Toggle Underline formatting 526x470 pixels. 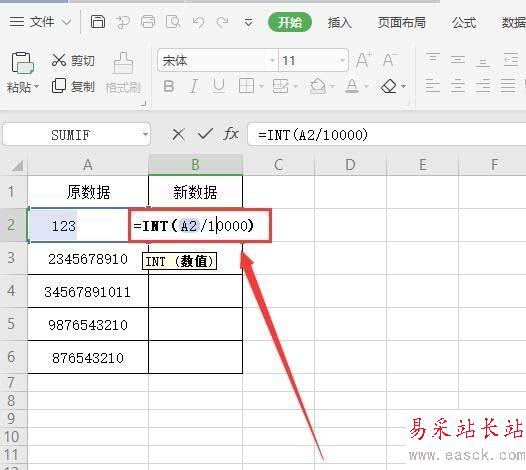point(219,86)
